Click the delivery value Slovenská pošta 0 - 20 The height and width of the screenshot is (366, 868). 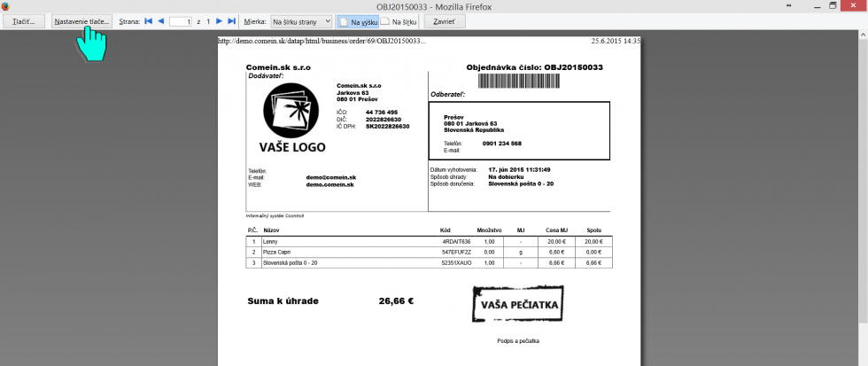(521, 183)
